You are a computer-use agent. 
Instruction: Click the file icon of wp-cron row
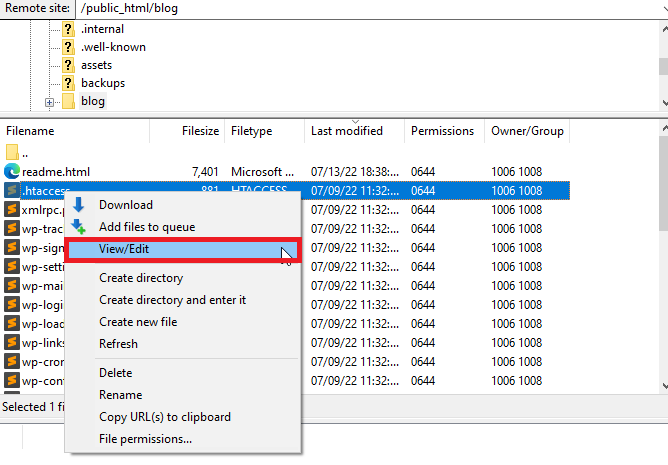point(12,361)
